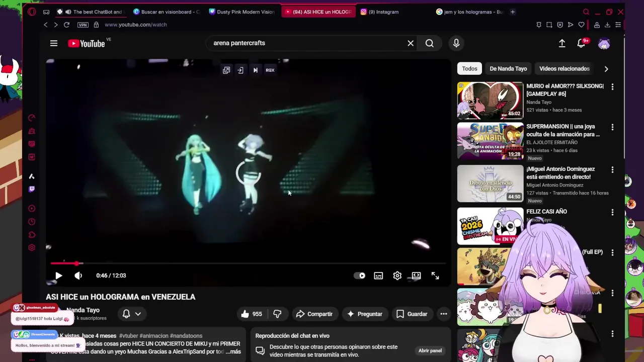Open the Opera menu logo
Viewport: 644px width, 362px height.
coord(32,12)
